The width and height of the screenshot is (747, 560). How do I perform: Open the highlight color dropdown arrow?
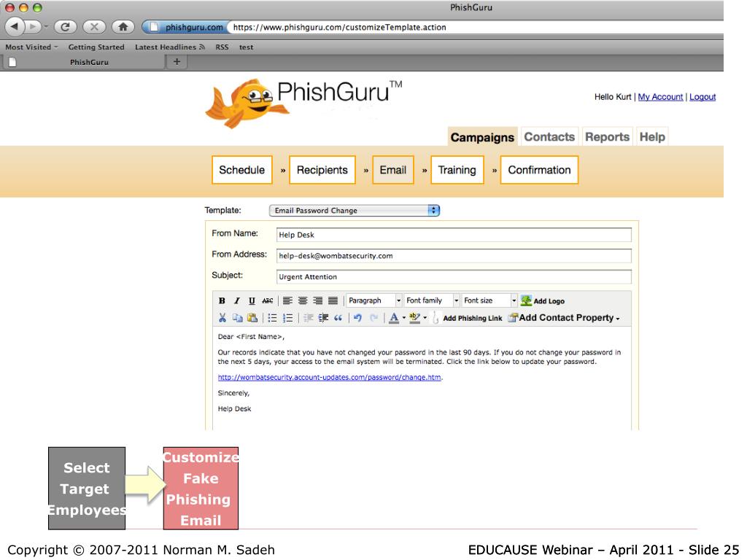[425, 318]
